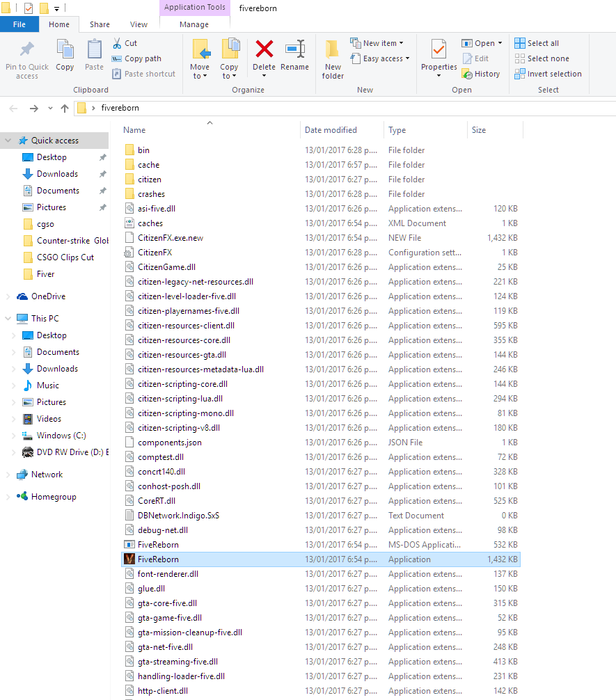The height and width of the screenshot is (700, 616).
Task: Click Paste shortcut in ribbon
Action: pos(143,74)
